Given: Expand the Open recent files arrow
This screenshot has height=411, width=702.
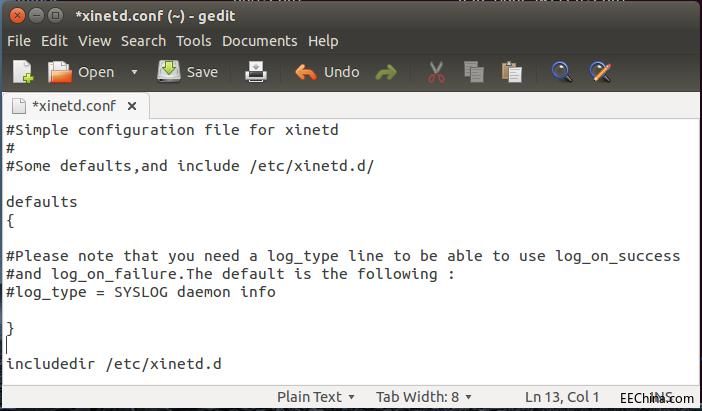Looking at the screenshot, I should pyautogui.click(x=134, y=72).
